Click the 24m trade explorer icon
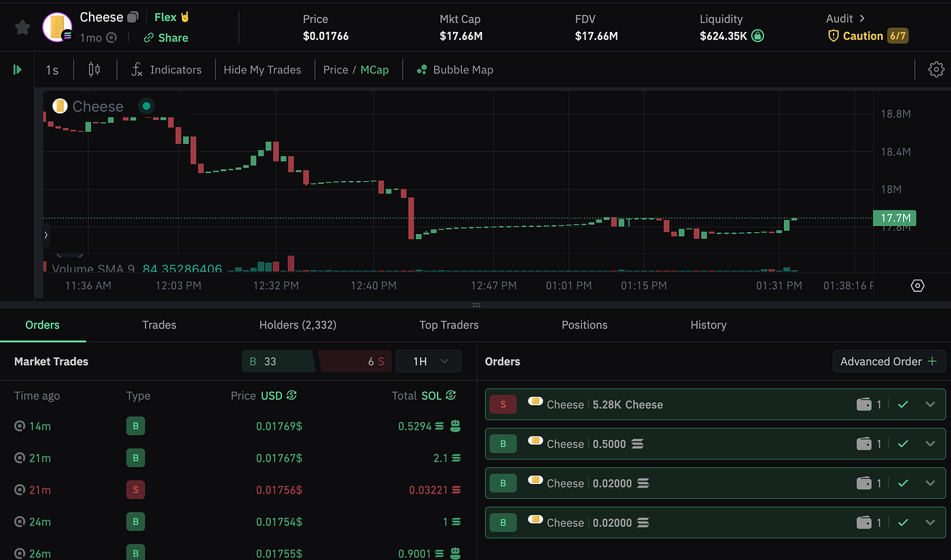 pos(20,522)
